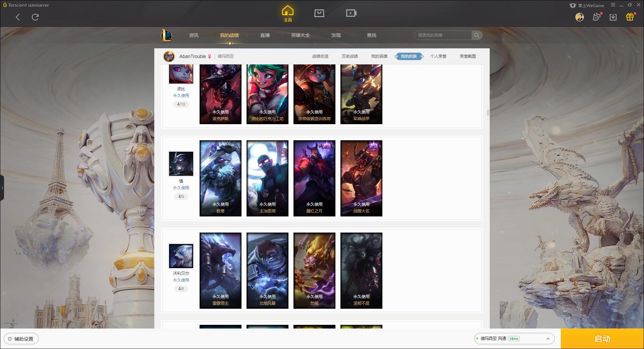
Task: Open the 历史战绩 sub-tab
Action: click(x=350, y=56)
